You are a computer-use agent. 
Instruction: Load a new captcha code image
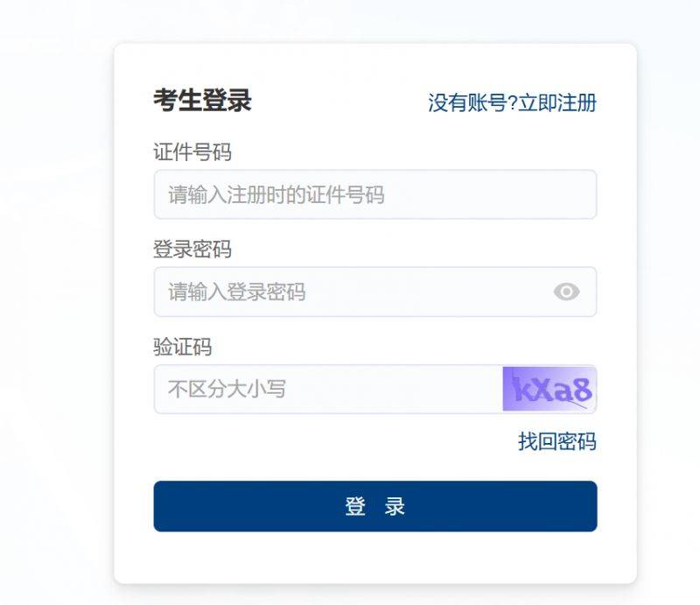click(x=549, y=389)
